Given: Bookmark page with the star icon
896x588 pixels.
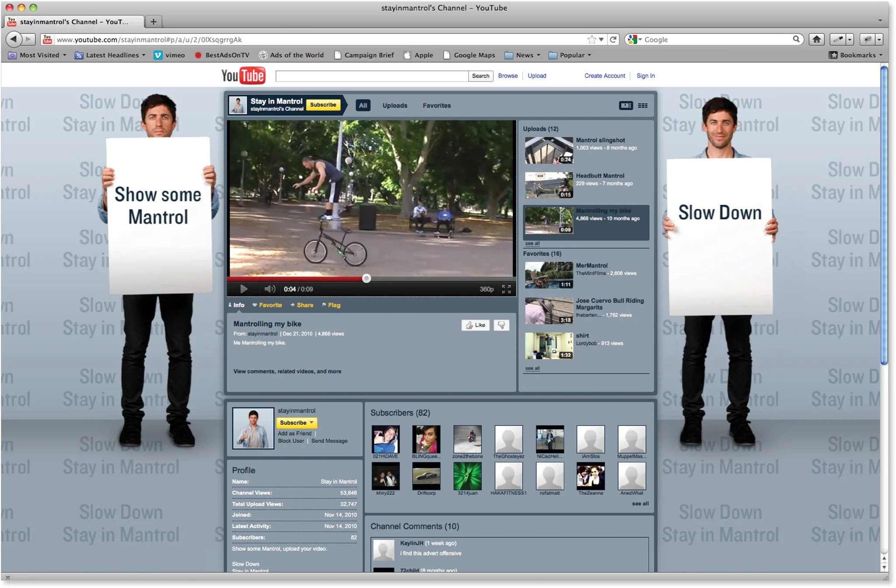Looking at the screenshot, I should point(591,39).
